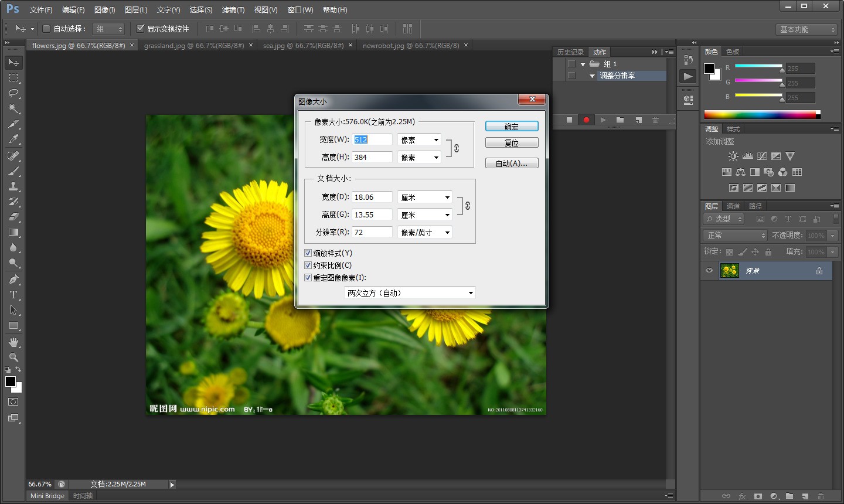Click the create new set folder icon in Actions

[x=620, y=120]
